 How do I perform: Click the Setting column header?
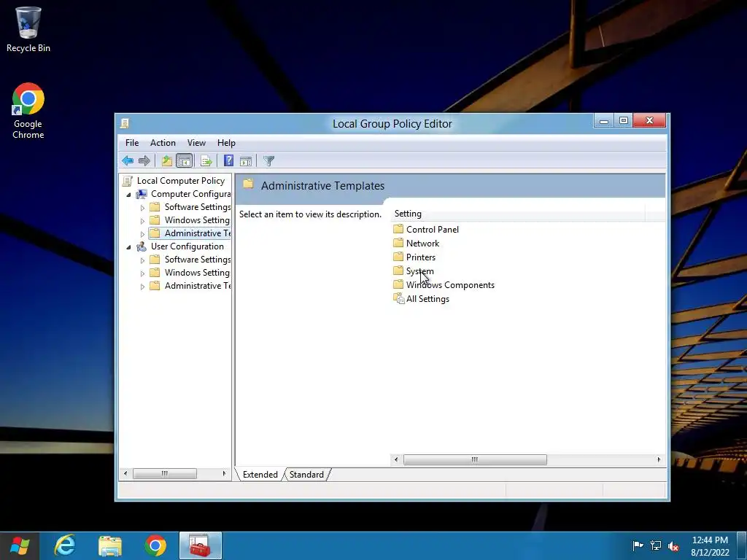(518, 214)
